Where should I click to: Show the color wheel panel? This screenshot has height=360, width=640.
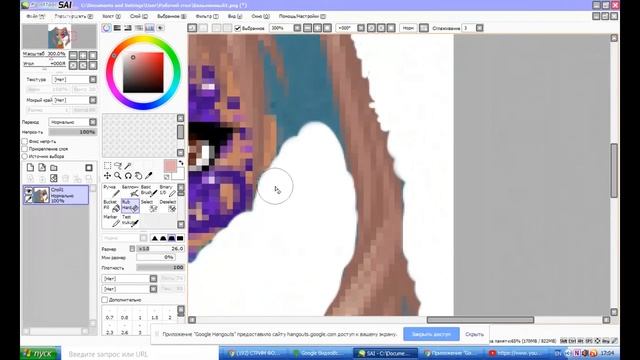point(107,28)
